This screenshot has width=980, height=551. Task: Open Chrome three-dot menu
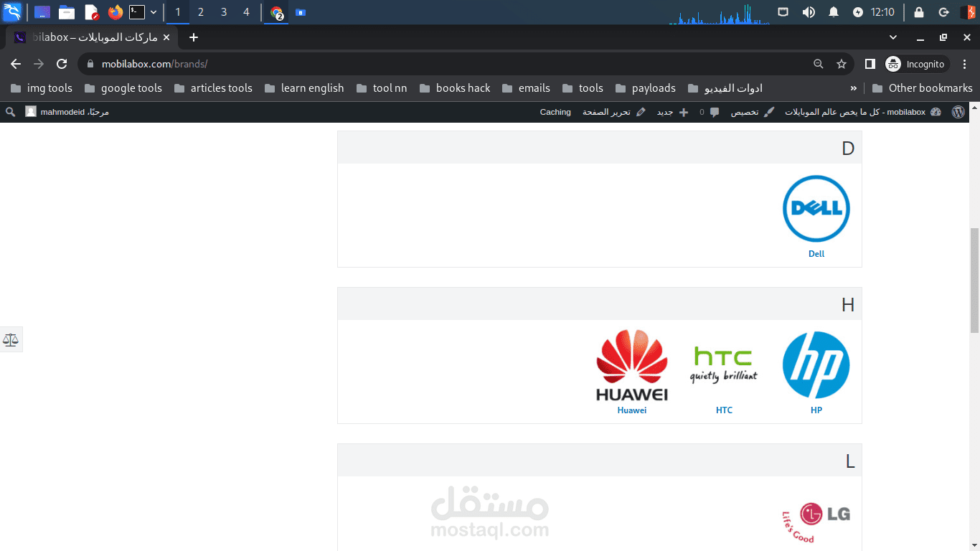(x=965, y=64)
